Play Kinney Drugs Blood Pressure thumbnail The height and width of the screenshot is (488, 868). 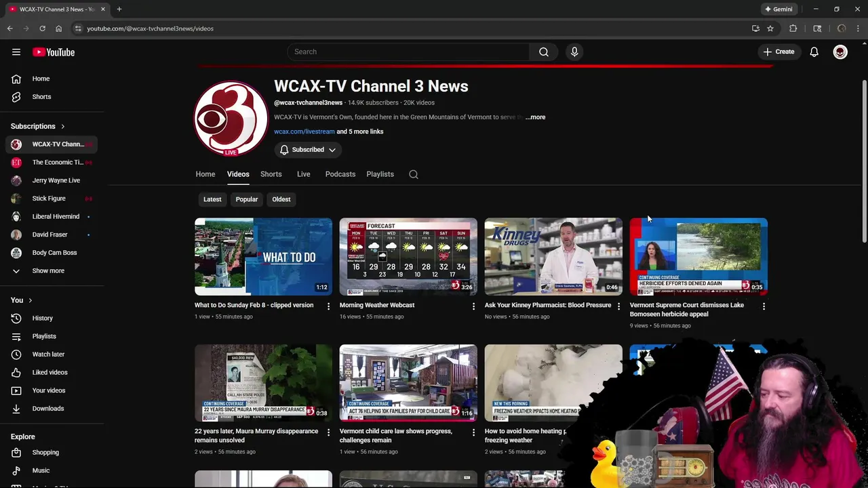pyautogui.click(x=553, y=256)
